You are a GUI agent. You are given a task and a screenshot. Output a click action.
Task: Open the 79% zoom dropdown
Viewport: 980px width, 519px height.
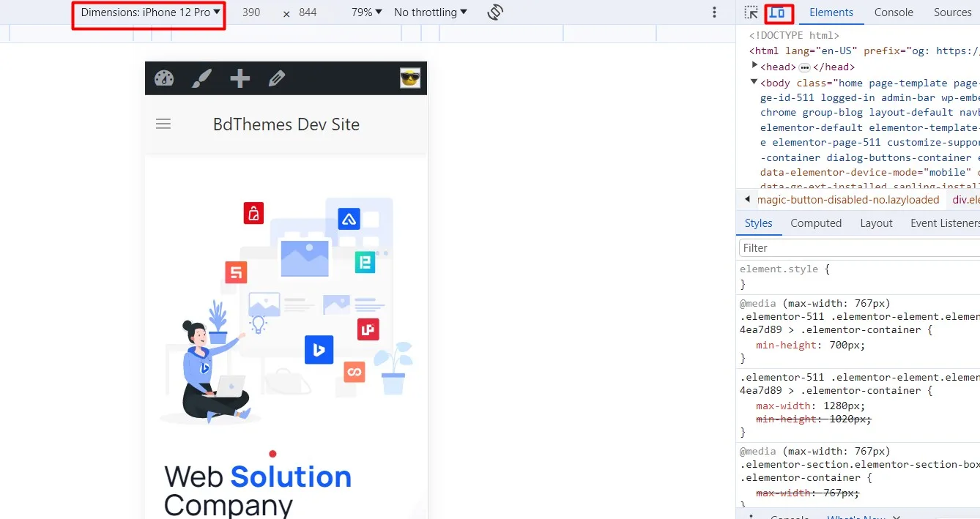(367, 12)
